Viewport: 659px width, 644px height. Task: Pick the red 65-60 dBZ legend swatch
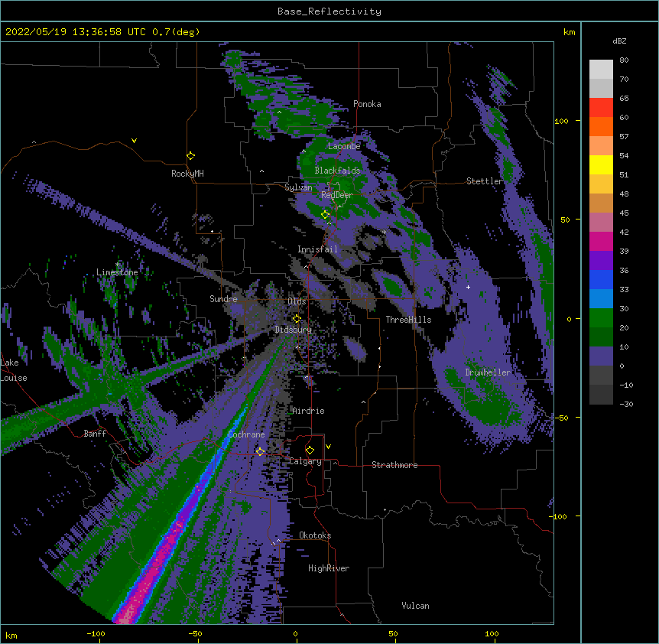601,108
